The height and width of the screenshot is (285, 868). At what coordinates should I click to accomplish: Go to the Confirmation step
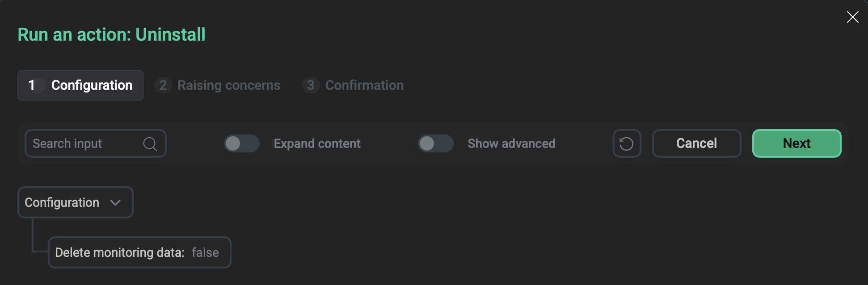364,85
